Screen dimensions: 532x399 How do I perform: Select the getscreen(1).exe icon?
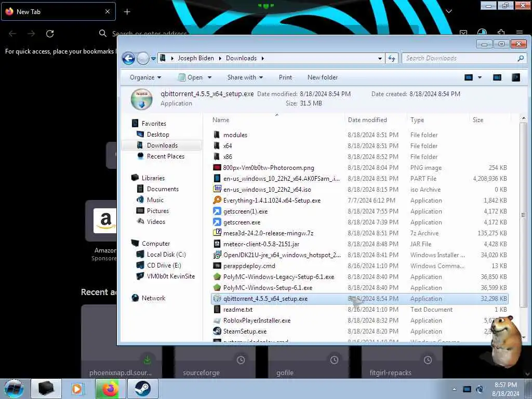pyautogui.click(x=217, y=211)
